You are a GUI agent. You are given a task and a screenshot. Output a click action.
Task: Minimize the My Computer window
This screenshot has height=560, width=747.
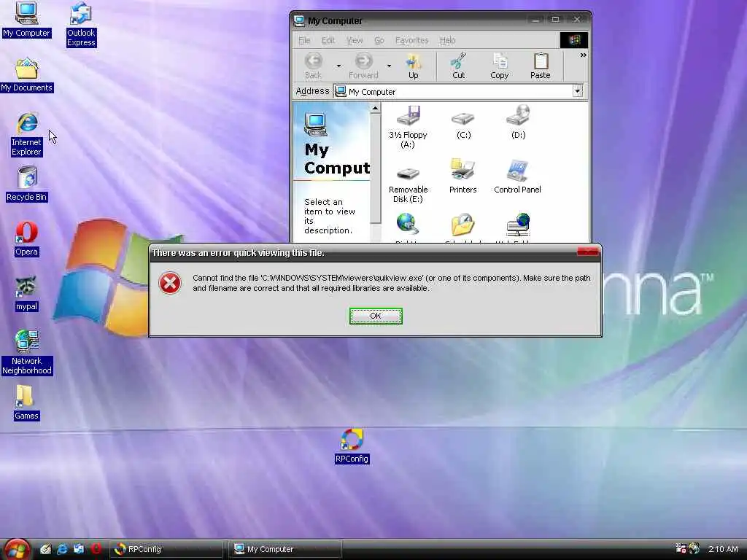tap(535, 20)
